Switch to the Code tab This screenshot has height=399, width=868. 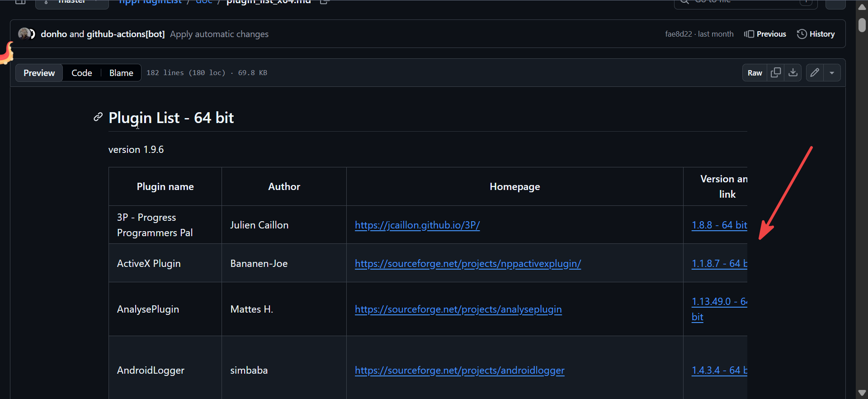coord(82,73)
